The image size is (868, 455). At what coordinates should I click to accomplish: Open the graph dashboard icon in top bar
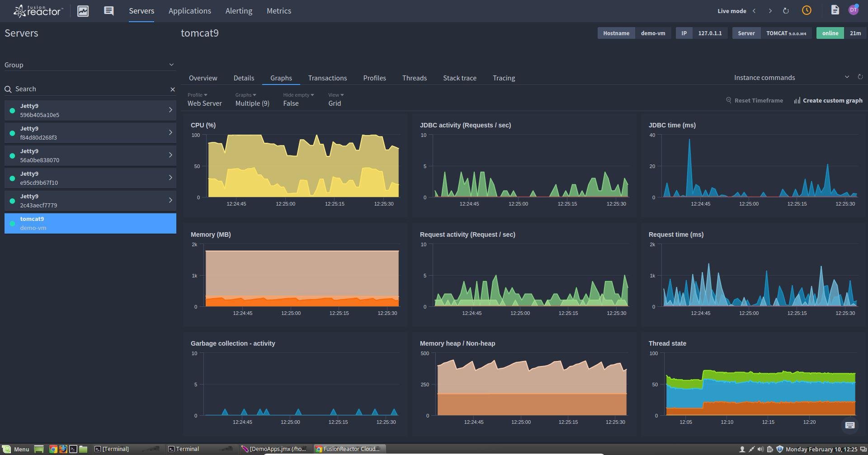pos(83,11)
